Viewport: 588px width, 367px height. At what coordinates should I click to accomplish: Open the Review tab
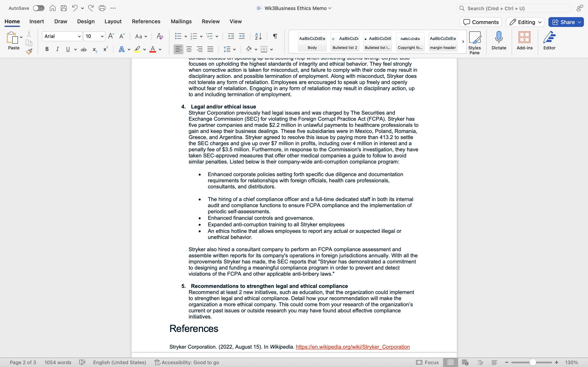(210, 21)
